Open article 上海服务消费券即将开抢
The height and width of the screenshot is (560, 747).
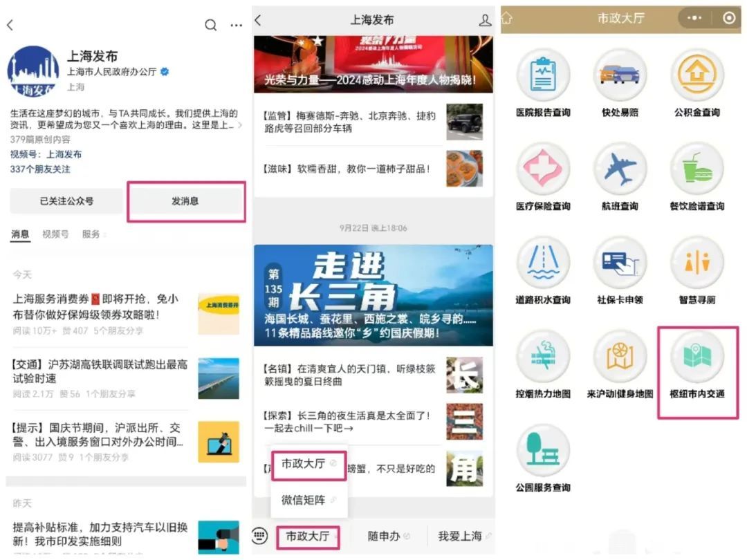(x=126, y=313)
